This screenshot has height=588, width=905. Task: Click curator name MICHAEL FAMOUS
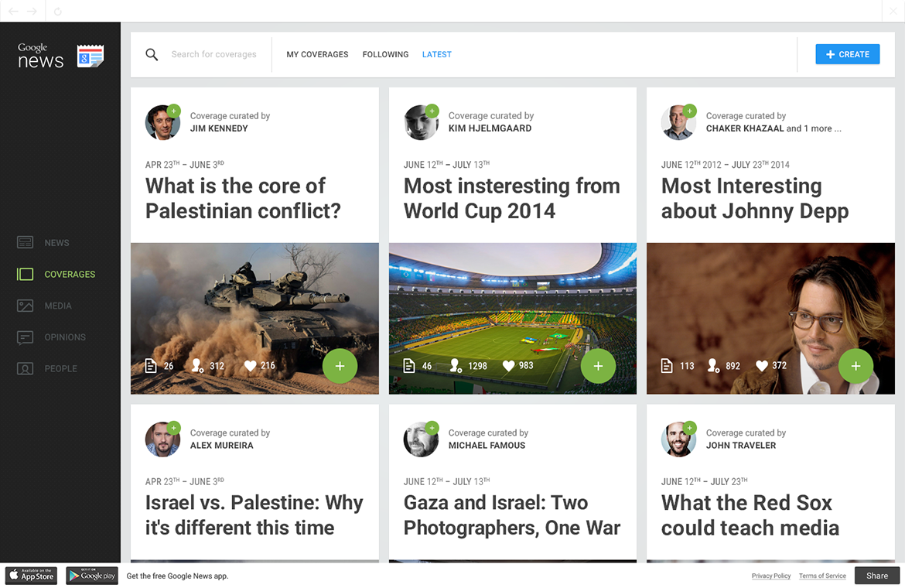point(487,446)
